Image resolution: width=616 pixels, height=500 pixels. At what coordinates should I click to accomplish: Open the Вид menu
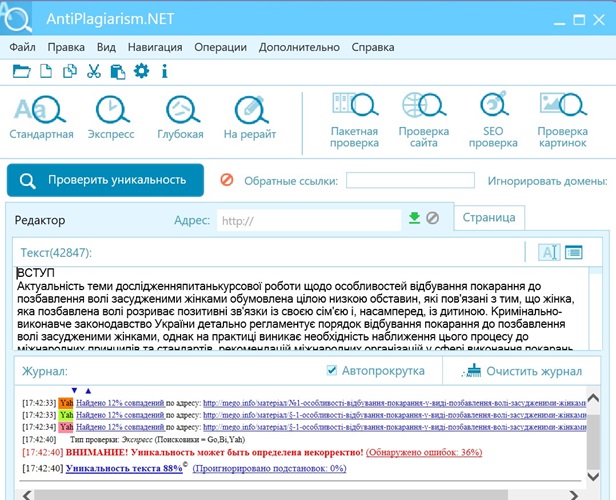point(106,47)
